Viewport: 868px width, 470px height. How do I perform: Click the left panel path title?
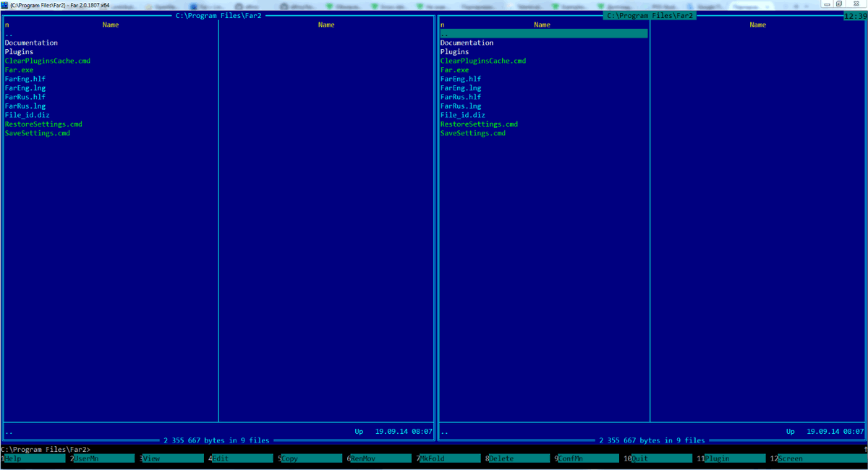coord(218,16)
